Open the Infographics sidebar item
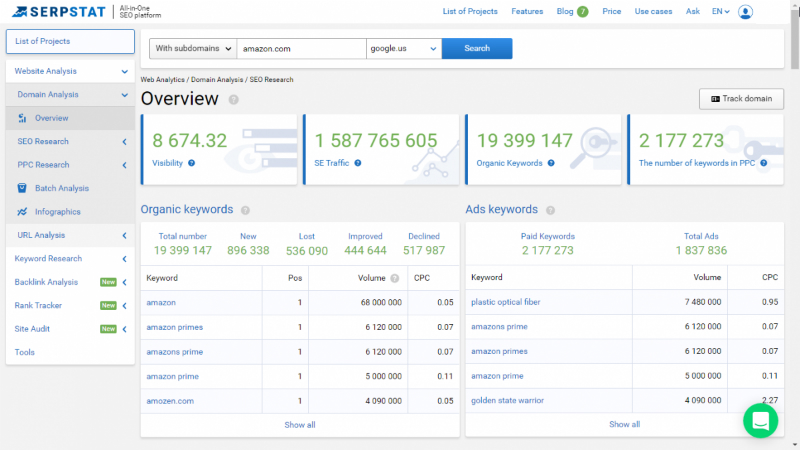 pos(57,211)
